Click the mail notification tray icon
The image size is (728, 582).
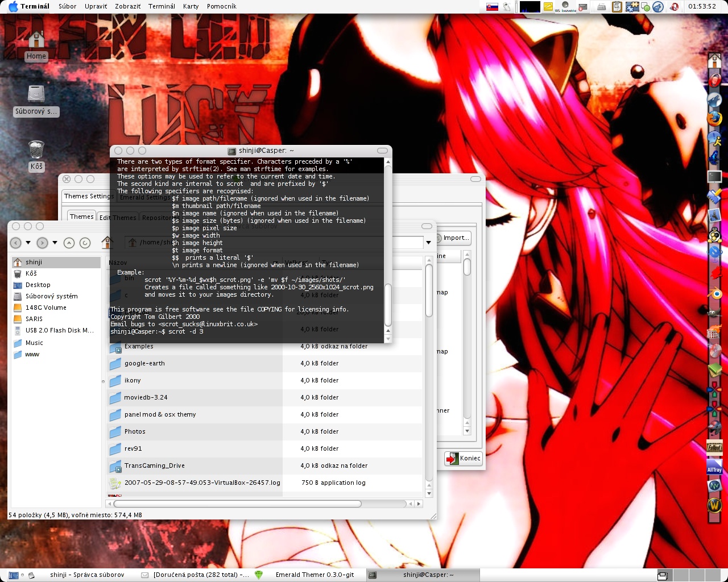(x=583, y=7)
